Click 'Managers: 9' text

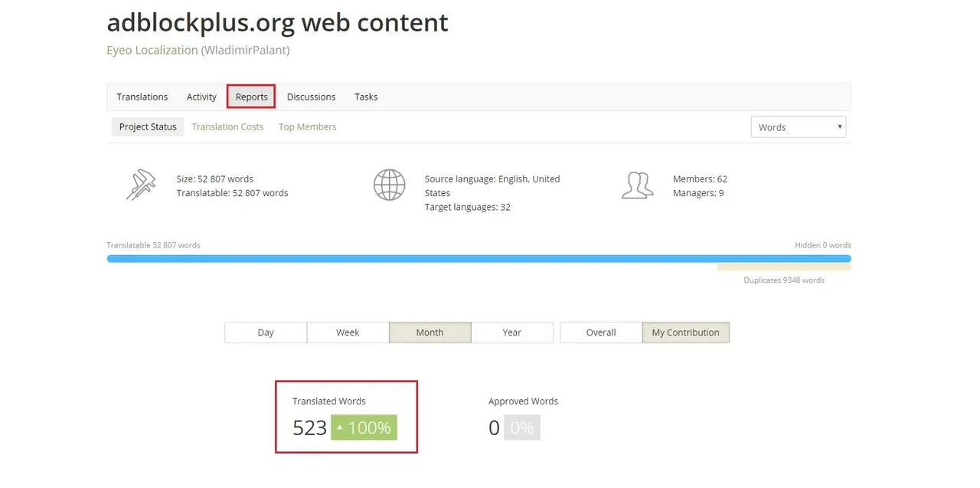coord(698,193)
